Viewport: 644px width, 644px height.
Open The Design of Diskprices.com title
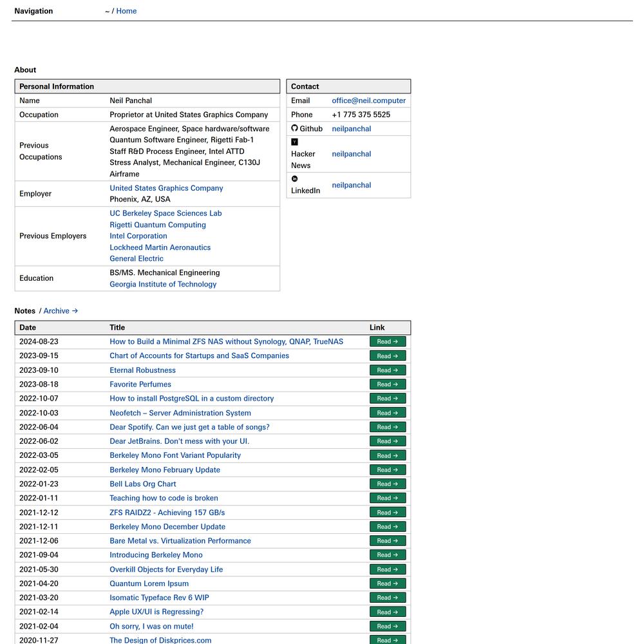click(x=160, y=640)
